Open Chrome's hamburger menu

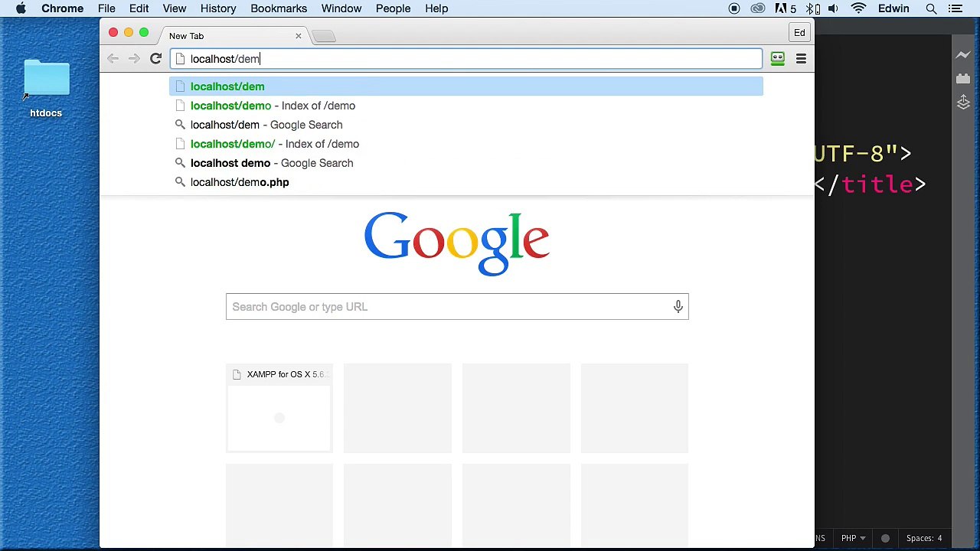tap(801, 59)
